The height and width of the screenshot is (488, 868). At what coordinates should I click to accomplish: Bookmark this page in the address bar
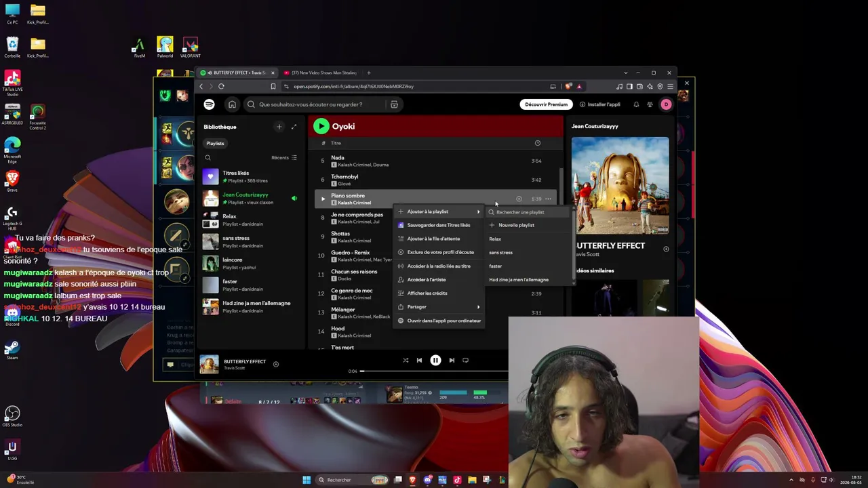(x=273, y=86)
